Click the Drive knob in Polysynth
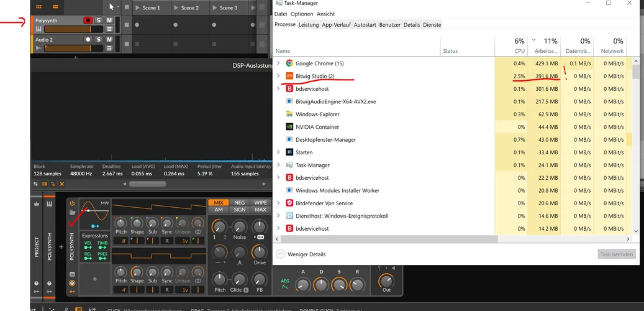 [x=259, y=251]
